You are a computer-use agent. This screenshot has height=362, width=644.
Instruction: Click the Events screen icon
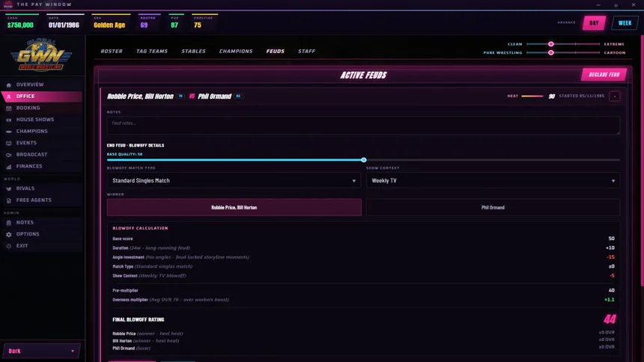coord(9,144)
